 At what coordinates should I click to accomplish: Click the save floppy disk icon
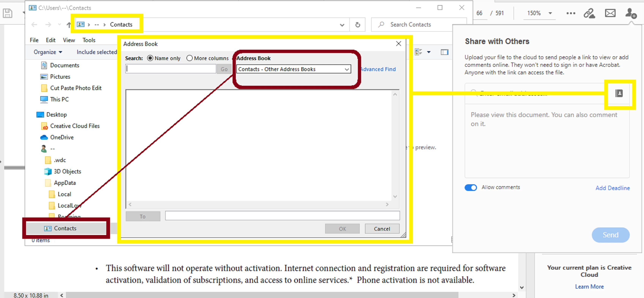[x=8, y=13]
